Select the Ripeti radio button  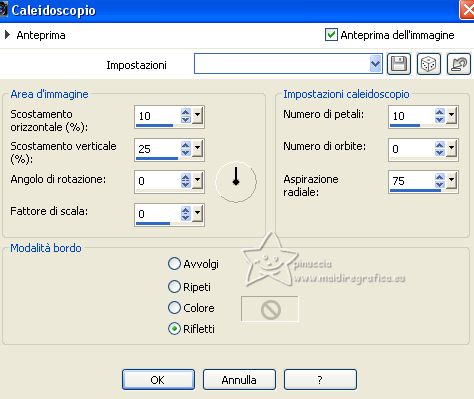tap(174, 286)
